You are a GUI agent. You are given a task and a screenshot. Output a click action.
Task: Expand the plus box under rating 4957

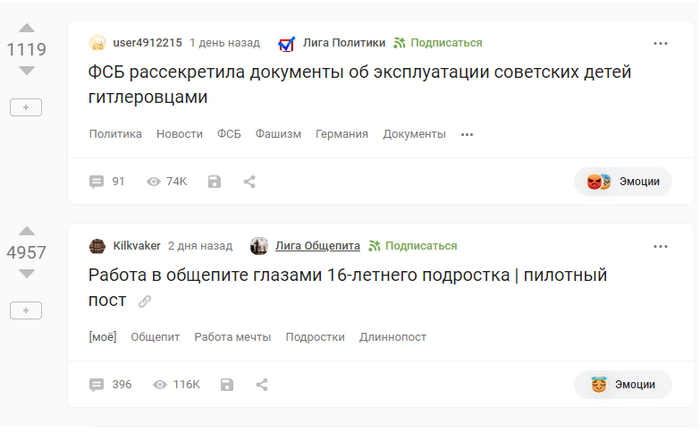(26, 310)
